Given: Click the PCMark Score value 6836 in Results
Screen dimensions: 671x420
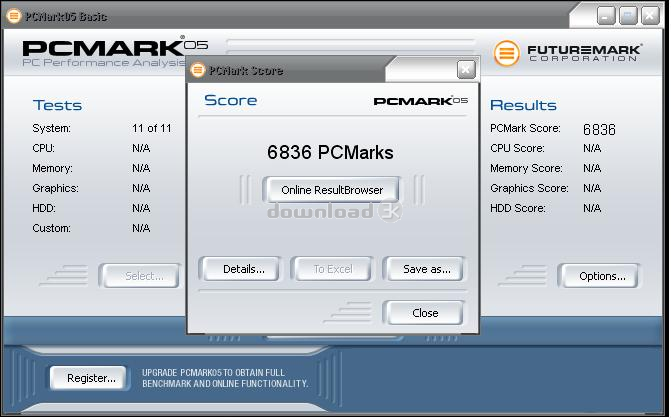Looking at the screenshot, I should click(x=599, y=129).
